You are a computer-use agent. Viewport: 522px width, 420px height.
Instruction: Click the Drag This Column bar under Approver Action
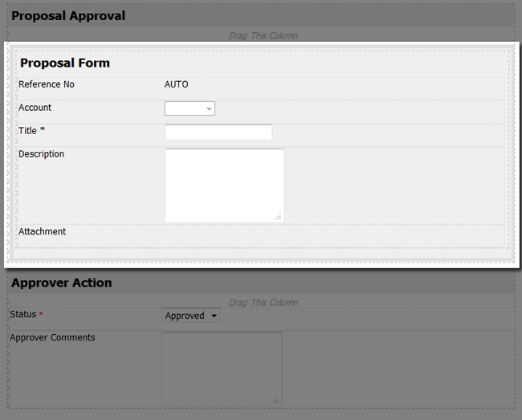pyautogui.click(x=263, y=303)
